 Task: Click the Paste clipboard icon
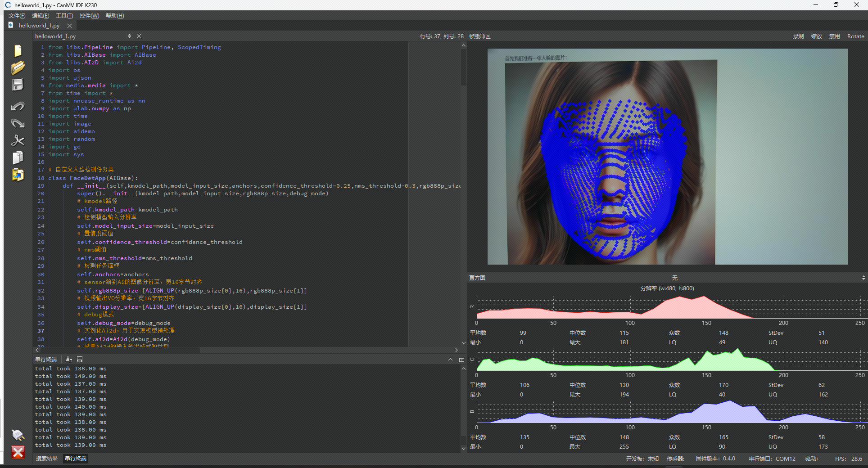(18, 175)
